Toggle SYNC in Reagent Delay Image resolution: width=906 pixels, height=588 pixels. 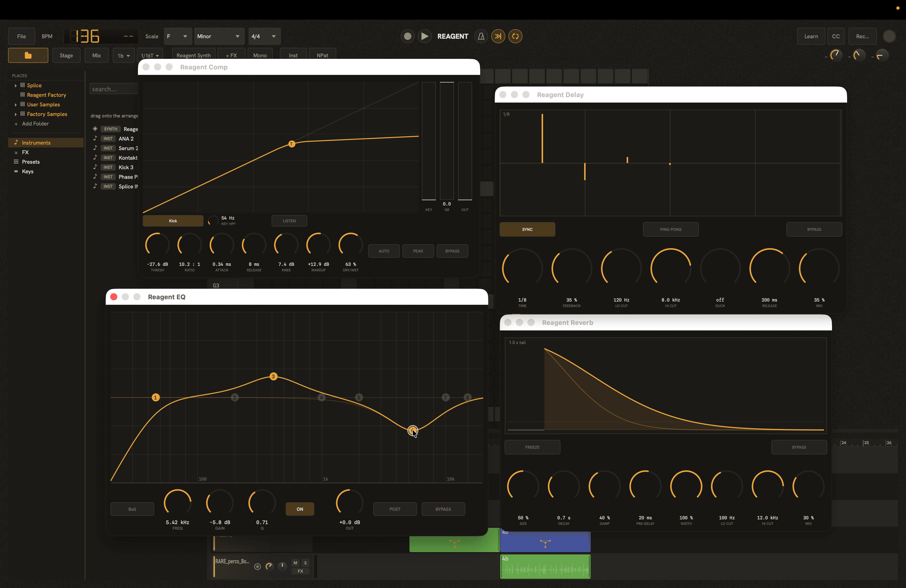[x=527, y=229]
